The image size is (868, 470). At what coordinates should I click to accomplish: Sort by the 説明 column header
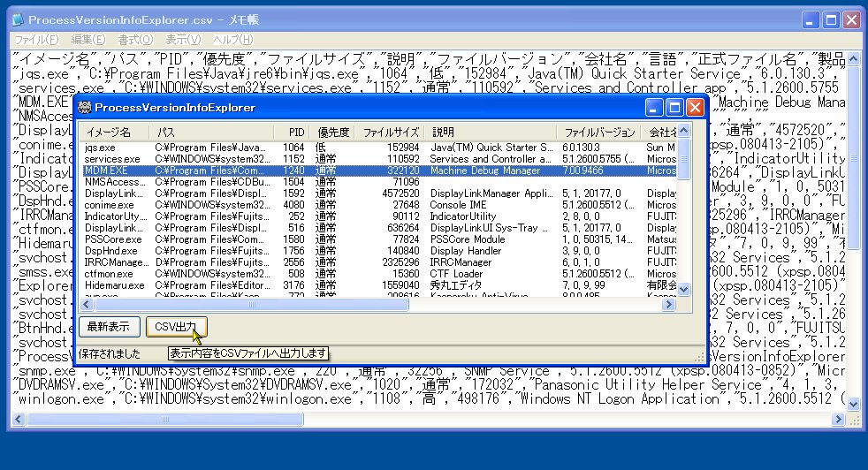click(491, 132)
